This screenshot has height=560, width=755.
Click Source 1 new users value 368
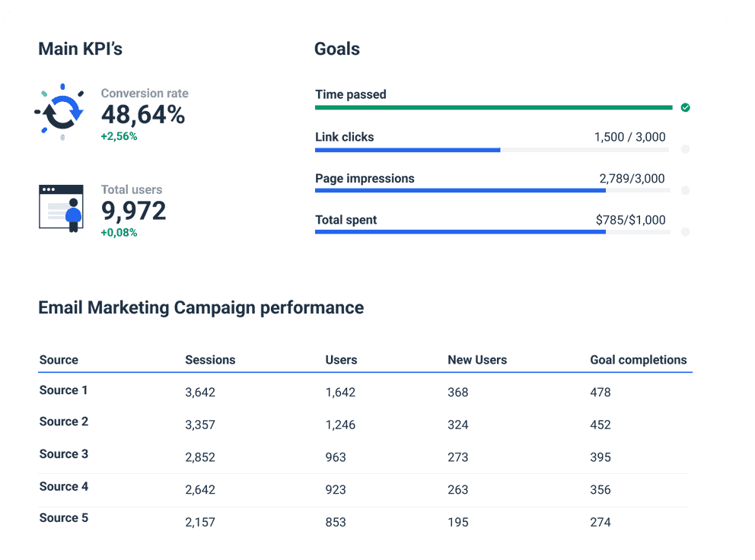pos(458,393)
